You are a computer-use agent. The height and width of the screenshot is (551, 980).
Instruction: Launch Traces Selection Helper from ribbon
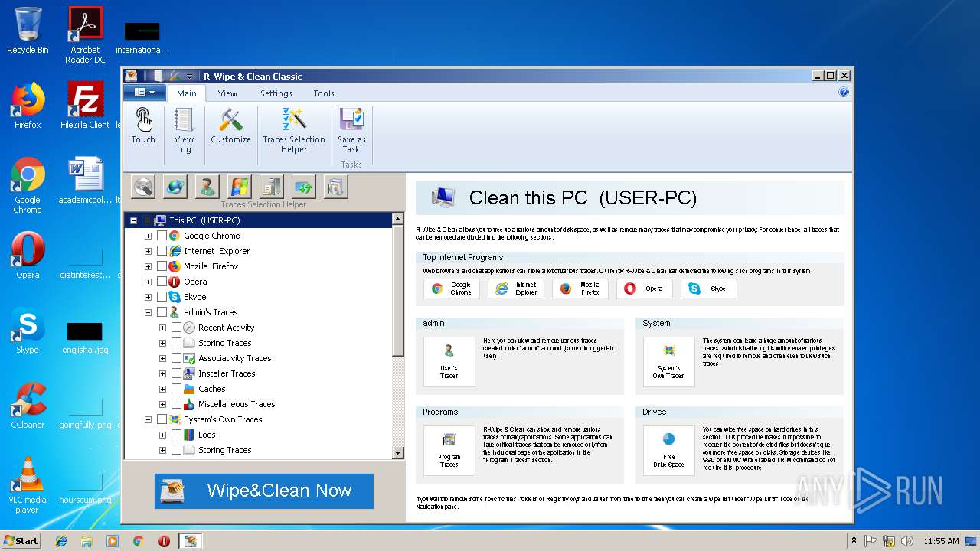tap(294, 131)
